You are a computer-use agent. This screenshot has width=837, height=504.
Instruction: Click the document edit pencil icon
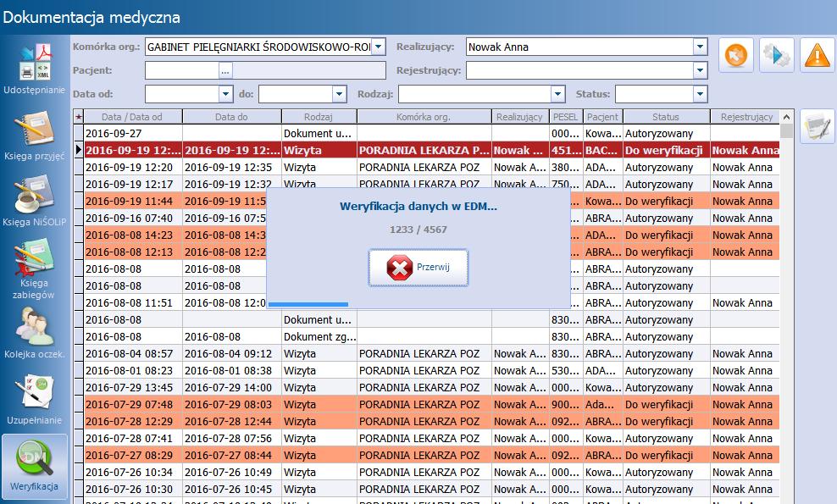[818, 126]
